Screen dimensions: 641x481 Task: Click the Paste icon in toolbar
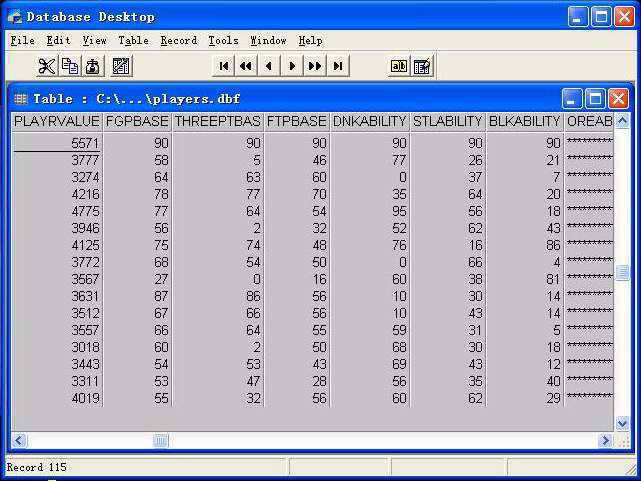[x=92, y=66]
